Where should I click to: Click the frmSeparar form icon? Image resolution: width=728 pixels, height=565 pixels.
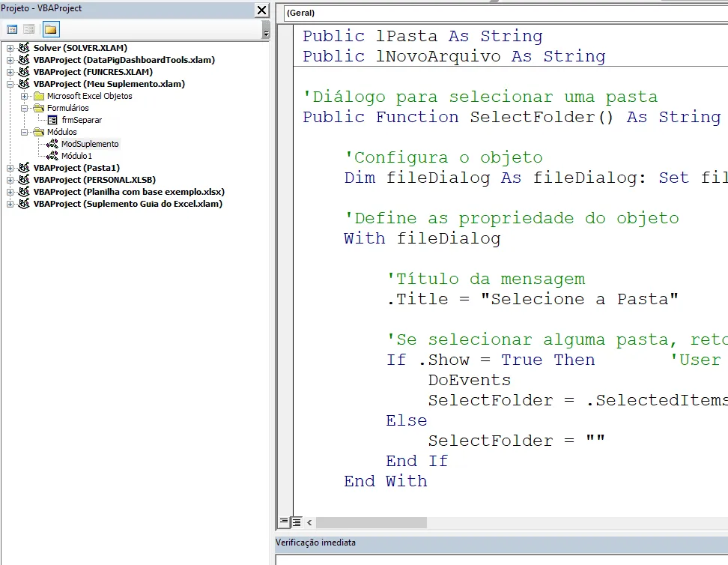pos(53,120)
